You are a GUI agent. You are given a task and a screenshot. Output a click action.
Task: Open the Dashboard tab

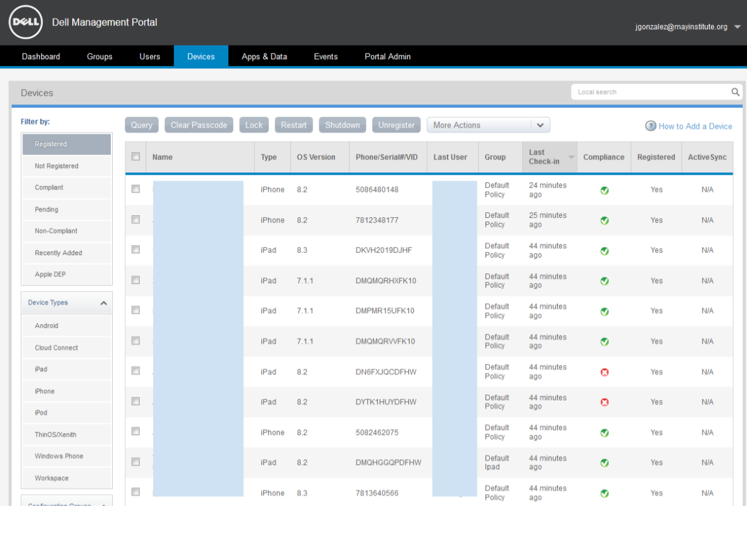point(41,57)
